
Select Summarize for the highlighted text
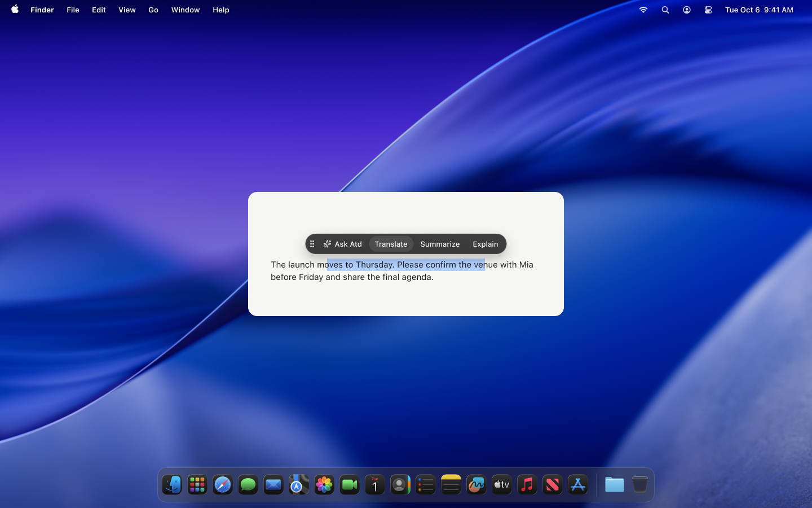click(x=440, y=244)
